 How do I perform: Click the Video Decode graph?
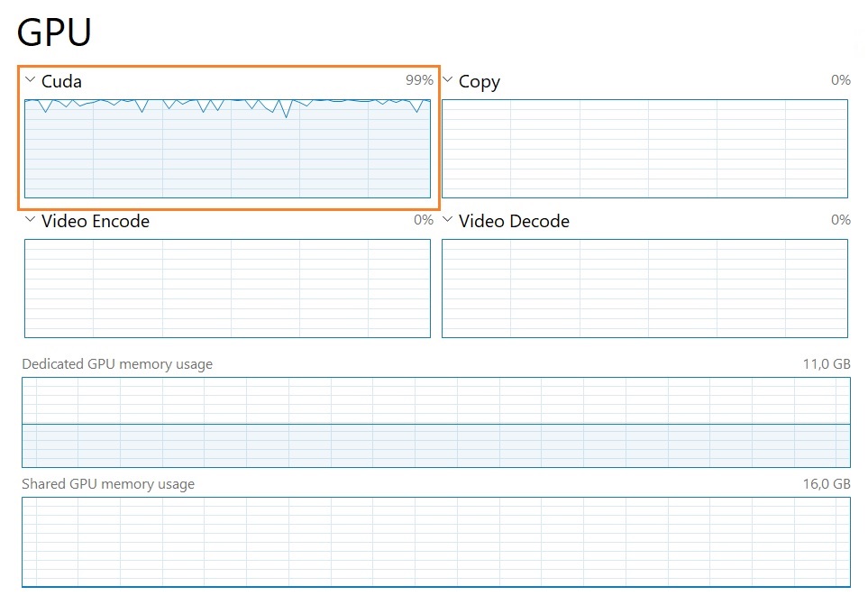click(x=644, y=289)
